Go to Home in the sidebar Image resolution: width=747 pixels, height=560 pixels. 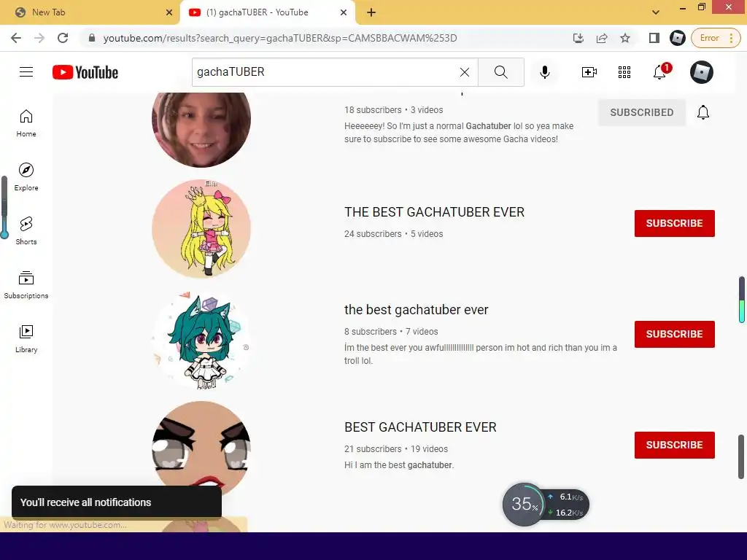pyautogui.click(x=26, y=123)
